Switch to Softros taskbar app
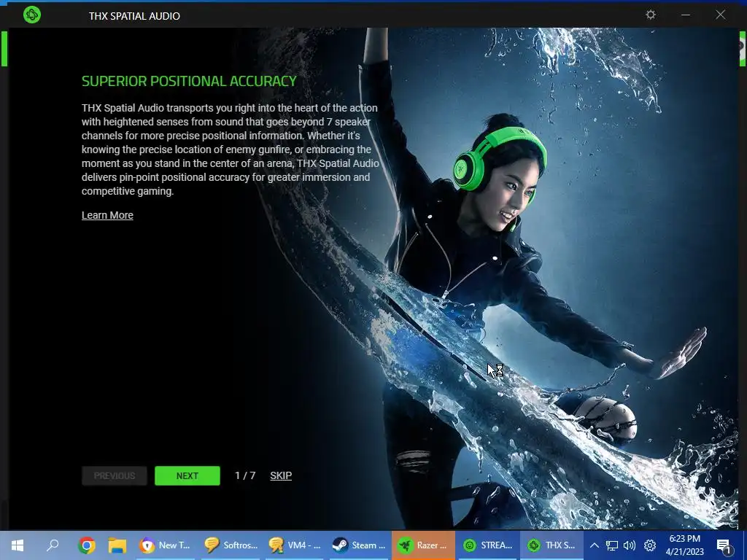 [231, 545]
